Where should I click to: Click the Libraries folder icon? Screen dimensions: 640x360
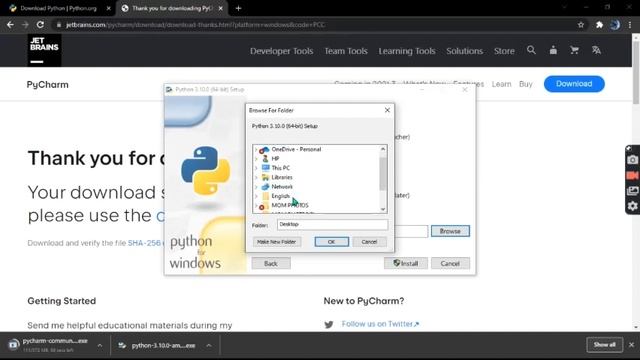point(265,177)
